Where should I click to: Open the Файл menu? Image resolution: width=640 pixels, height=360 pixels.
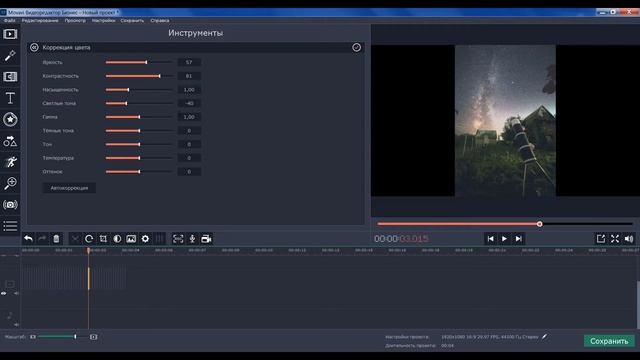click(x=10, y=20)
